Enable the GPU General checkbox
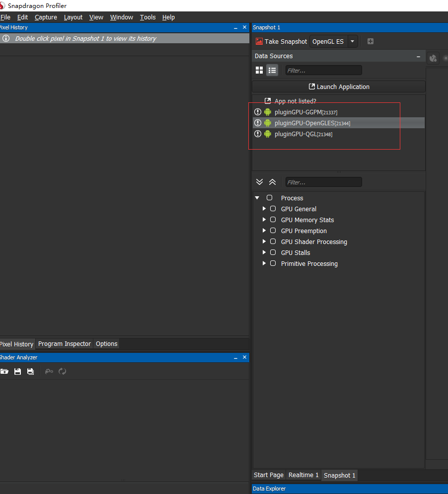The image size is (448, 494). pos(273,209)
